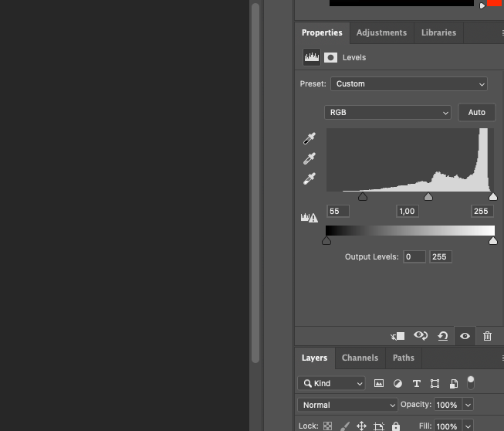Select the layer mask icon in Properties
This screenshot has height=431, width=504.
[x=330, y=58]
